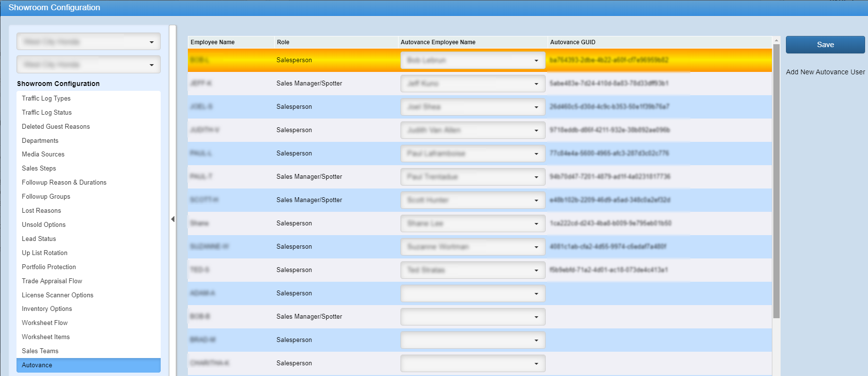This screenshot has height=376, width=868.
Task: Click the vertical scrollbar thumb of the table
Action: click(776, 180)
